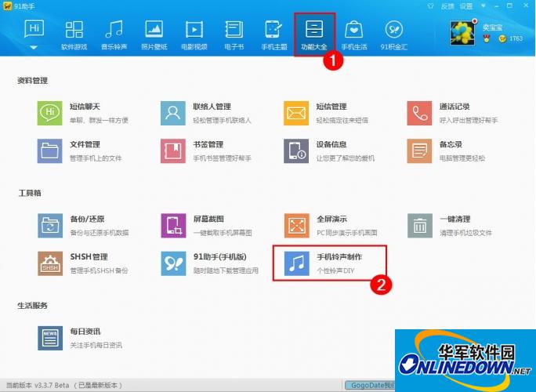
Task: Switch to 软件游戏 tab
Action: [74, 34]
